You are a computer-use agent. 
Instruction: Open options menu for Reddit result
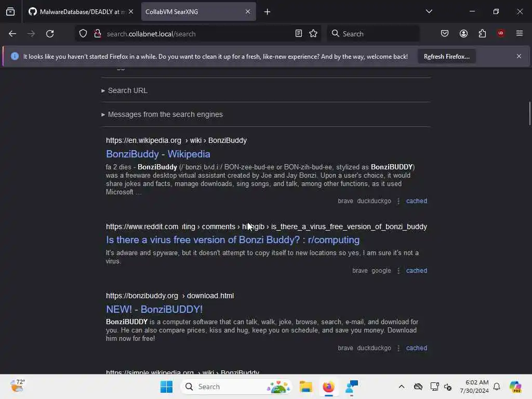[x=398, y=271]
